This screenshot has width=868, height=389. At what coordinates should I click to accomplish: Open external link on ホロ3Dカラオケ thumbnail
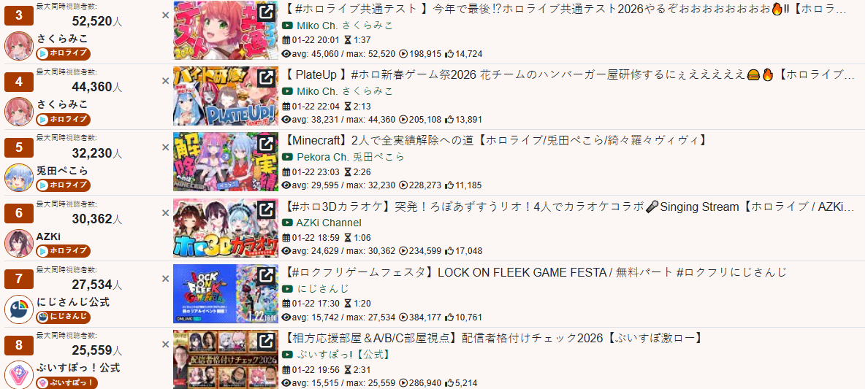(x=266, y=209)
